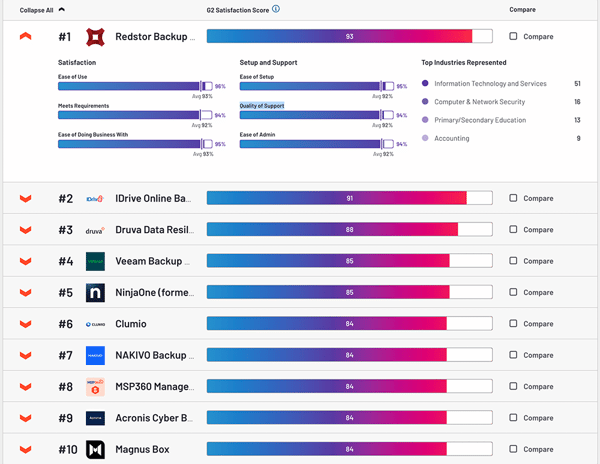Click the Magnus Box logo icon
Image resolution: width=600 pixels, height=464 pixels.
(x=95, y=449)
